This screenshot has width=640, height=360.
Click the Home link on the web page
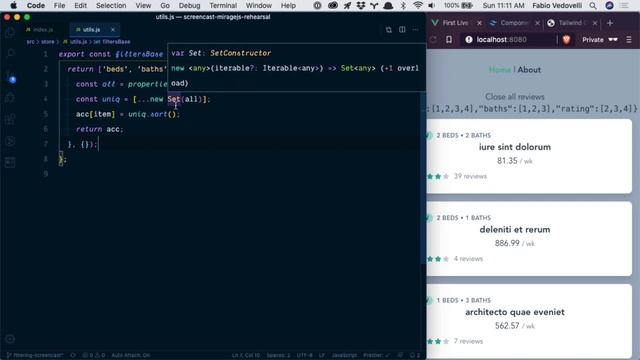pyautogui.click(x=500, y=70)
